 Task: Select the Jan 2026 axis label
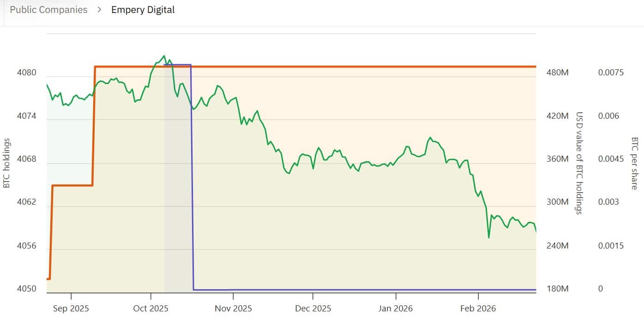pyautogui.click(x=396, y=308)
